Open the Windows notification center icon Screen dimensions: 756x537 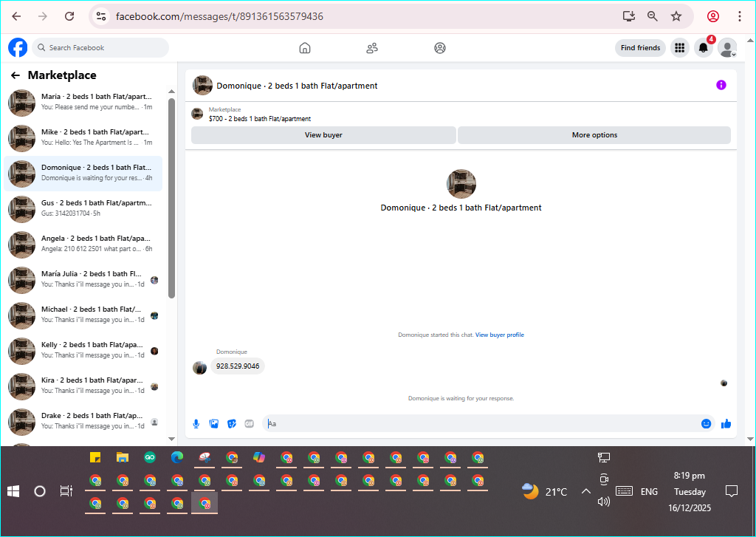732,492
